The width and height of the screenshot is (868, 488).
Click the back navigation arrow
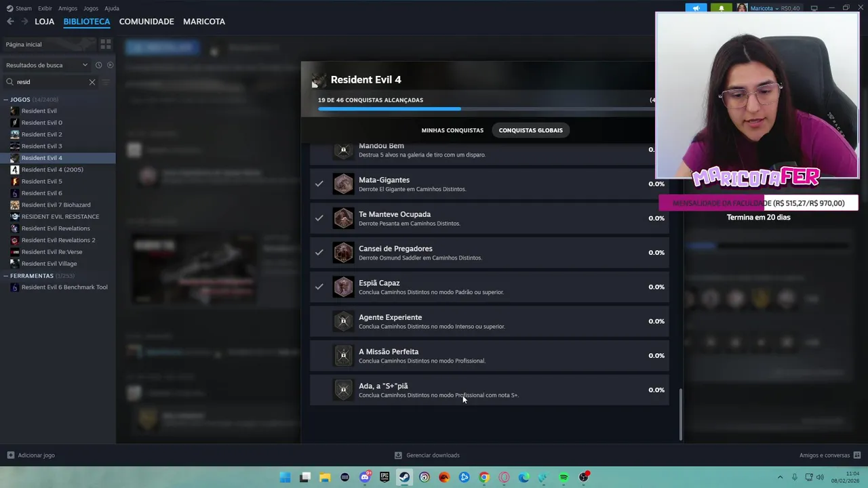point(10,22)
